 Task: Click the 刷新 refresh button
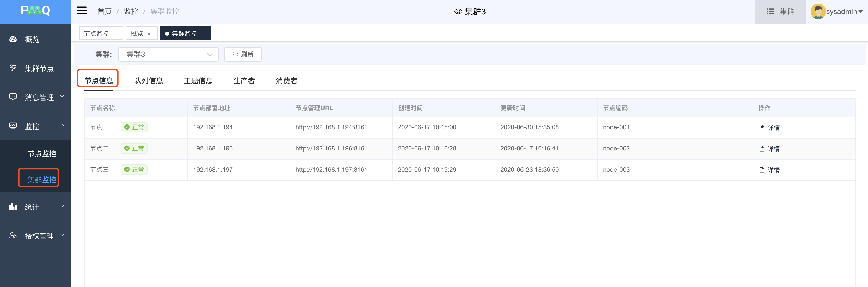[242, 55]
